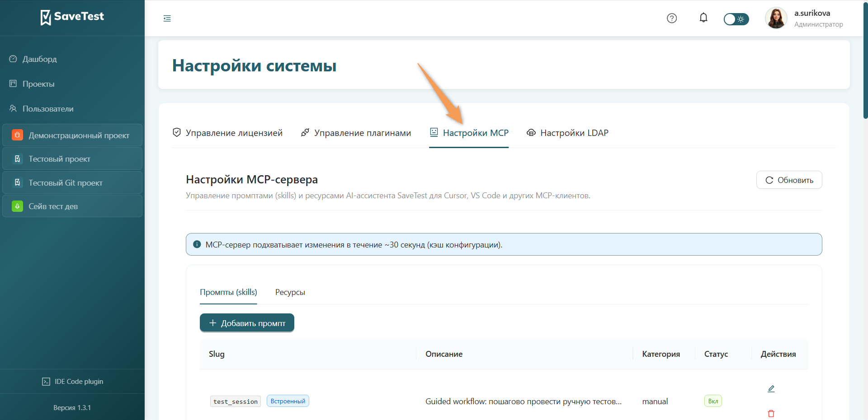The height and width of the screenshot is (420, 868).
Task: Click the Версия 1.3.1 label
Action: (72, 408)
